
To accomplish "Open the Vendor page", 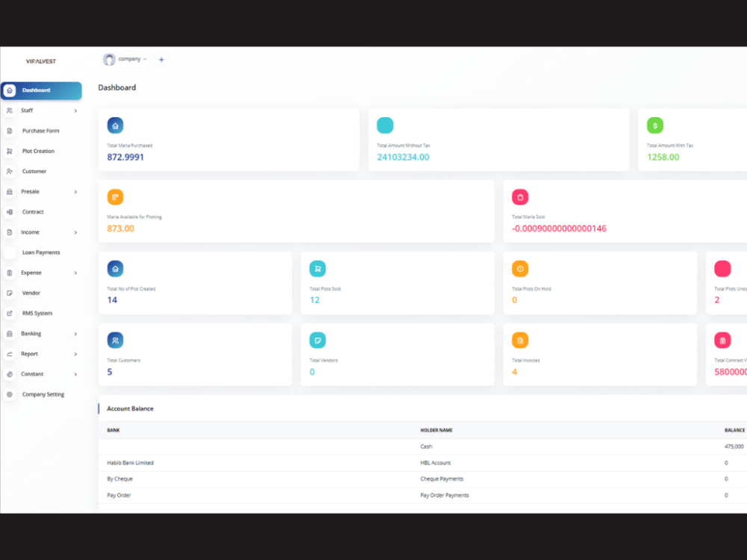I will tap(31, 293).
